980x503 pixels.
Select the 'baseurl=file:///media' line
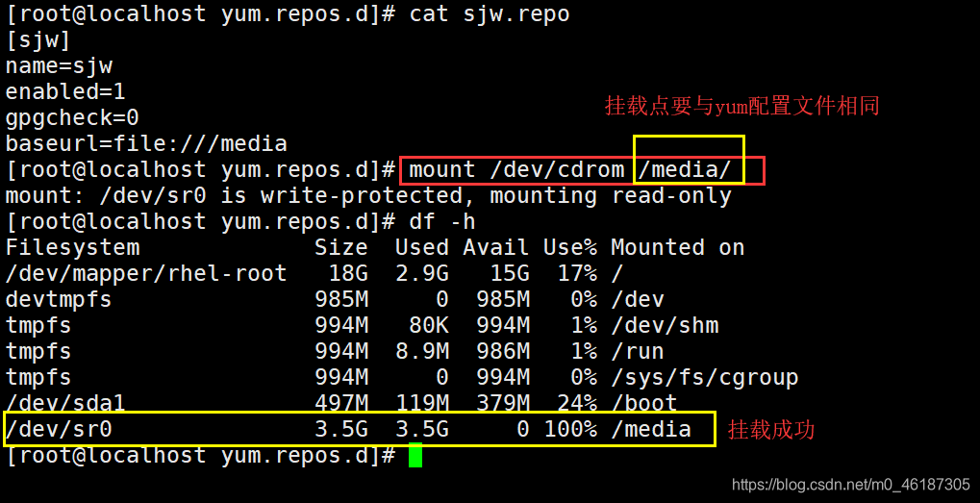(x=146, y=143)
